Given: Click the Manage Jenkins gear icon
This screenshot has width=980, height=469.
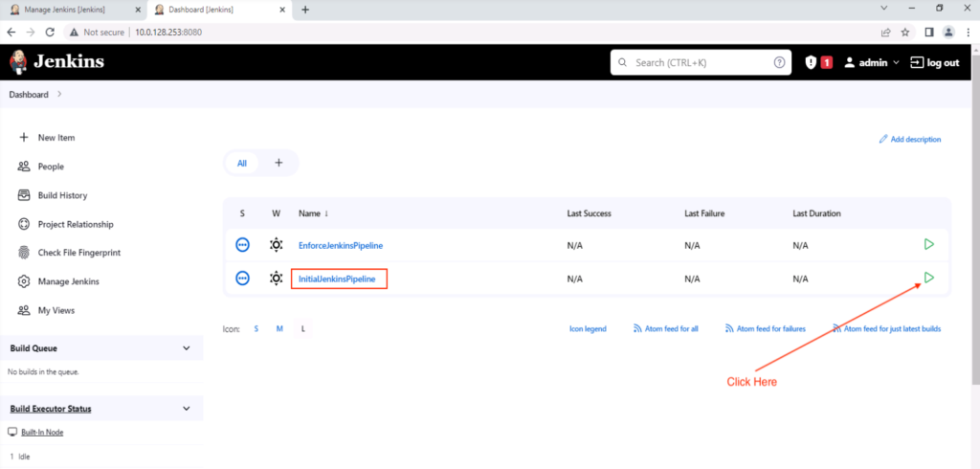Looking at the screenshot, I should (24, 281).
